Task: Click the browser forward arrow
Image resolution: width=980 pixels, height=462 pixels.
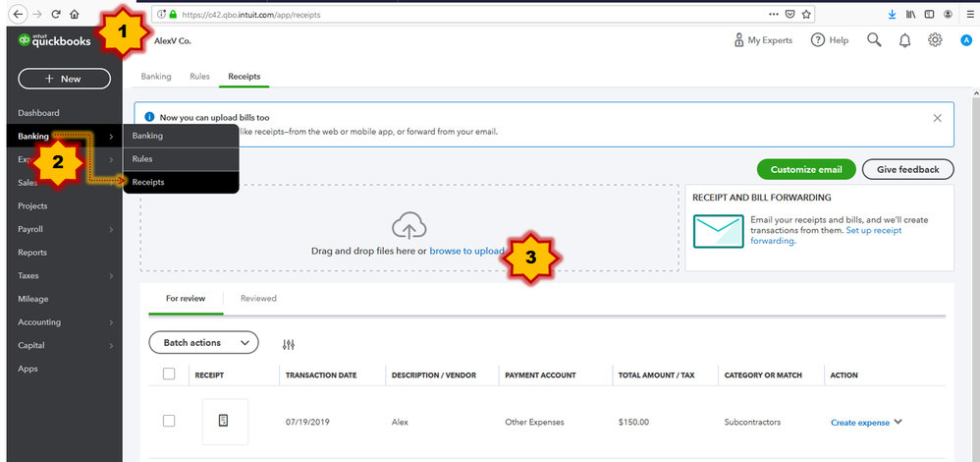Action: point(38,13)
